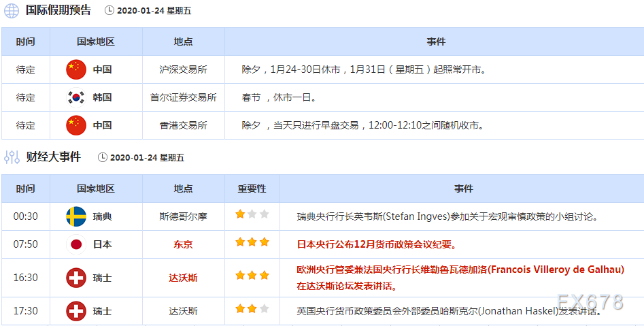
Task: Click the three-star rating in 16:30 row
Action: [x=252, y=276]
